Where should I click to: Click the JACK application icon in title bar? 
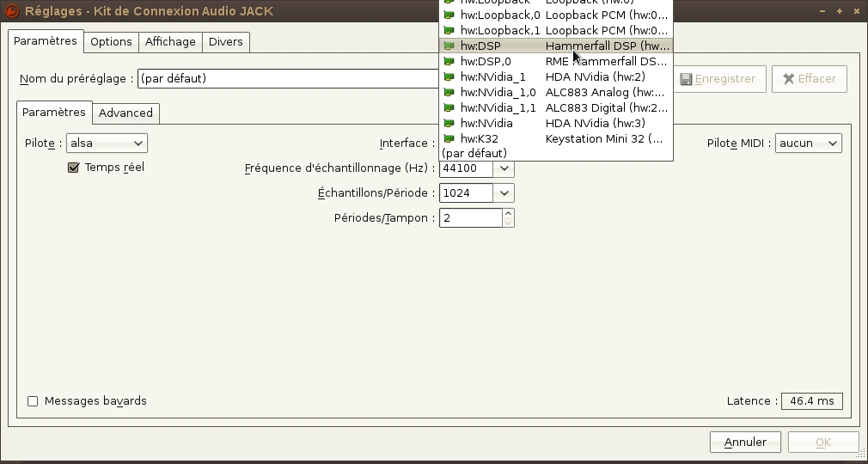tap(12, 11)
